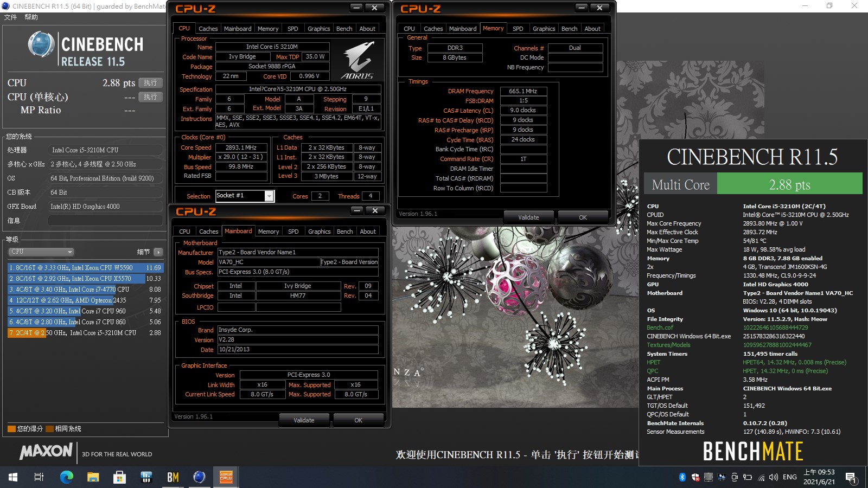Select ranking row Core i7 CPU 860
This screenshot has height=488, width=868.
click(x=85, y=322)
